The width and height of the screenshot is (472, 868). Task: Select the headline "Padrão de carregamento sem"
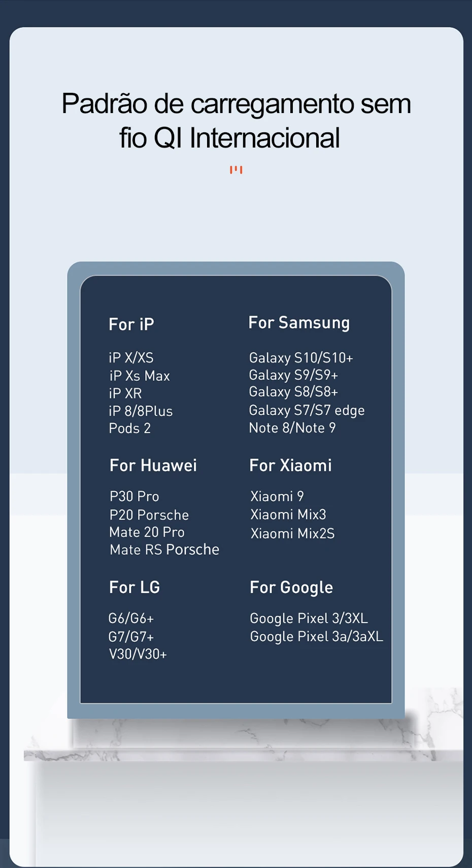pos(236,104)
